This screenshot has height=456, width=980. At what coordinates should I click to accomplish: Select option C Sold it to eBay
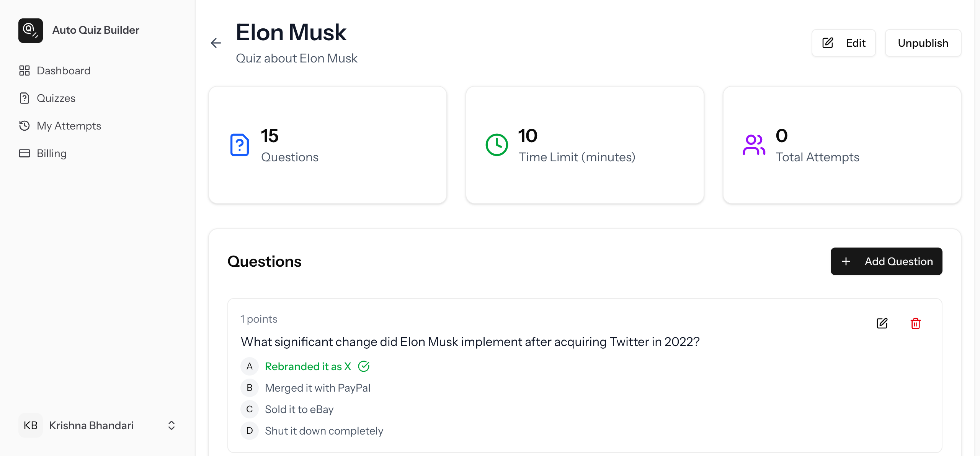click(x=299, y=410)
